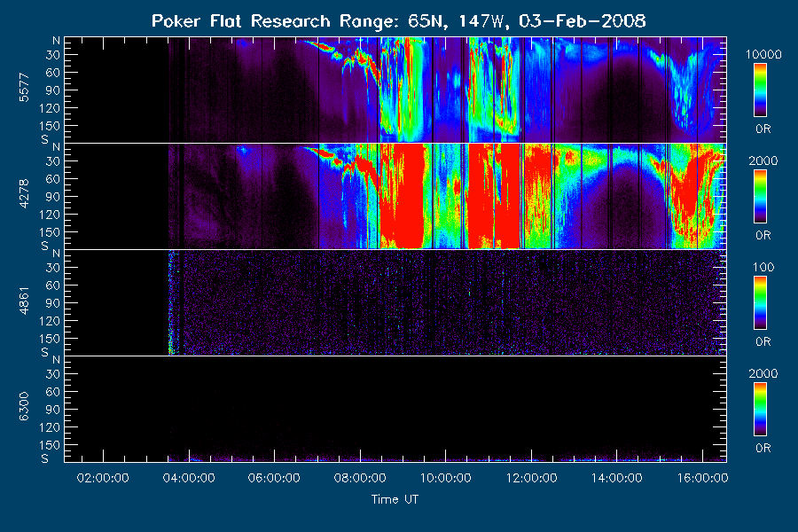Click the '0R' label under the 6300 color bar
This screenshot has width=798, height=532.
(763, 449)
